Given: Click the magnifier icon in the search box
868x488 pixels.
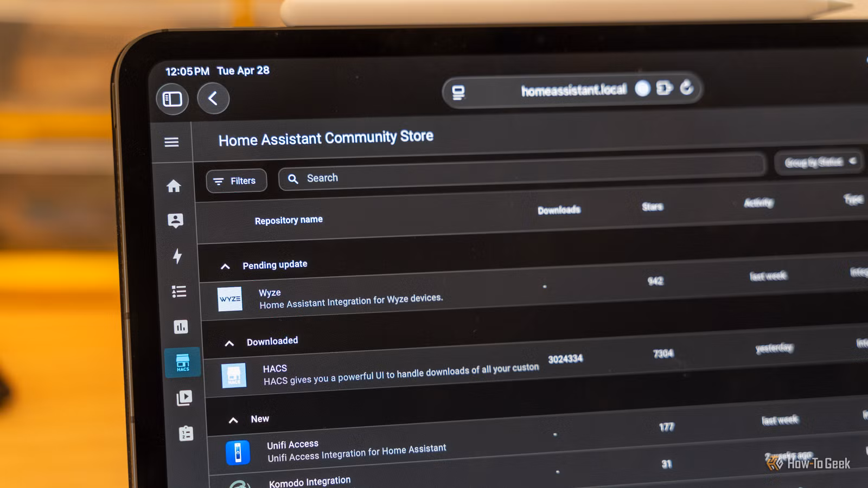Looking at the screenshot, I should tap(293, 179).
